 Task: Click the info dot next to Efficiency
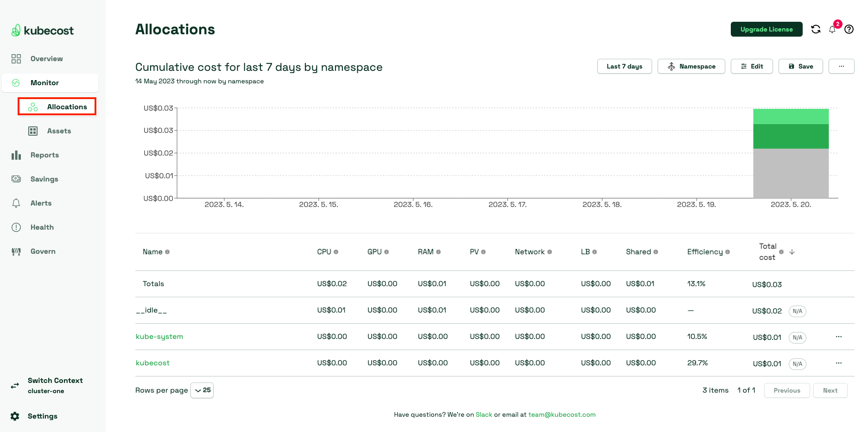tap(728, 252)
